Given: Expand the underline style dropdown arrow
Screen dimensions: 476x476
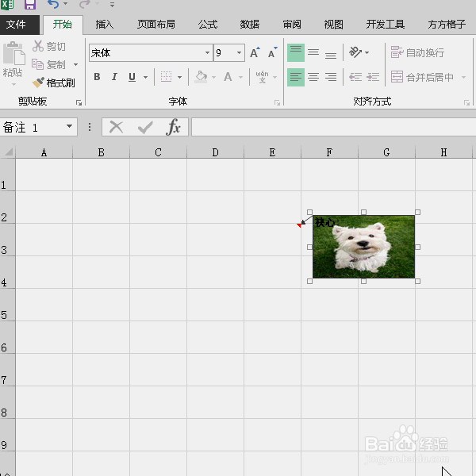Looking at the screenshot, I should click(x=145, y=77).
